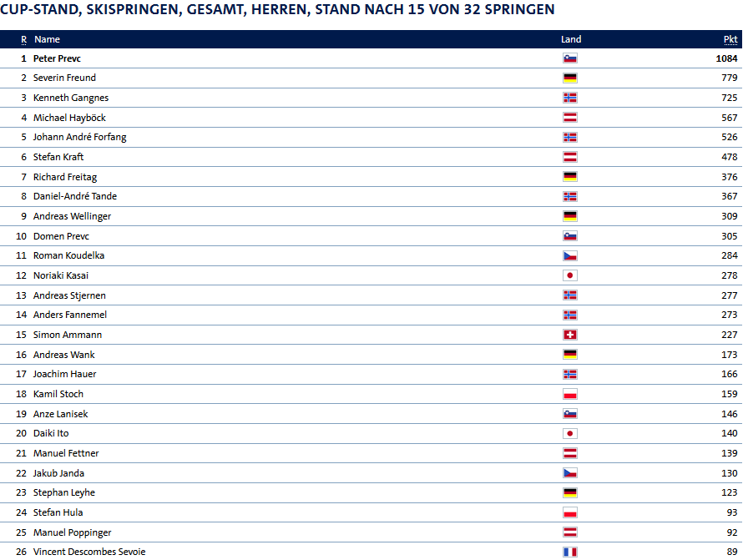Click the name Johann André Forfang
This screenshot has width=743, height=560.
click(79, 137)
